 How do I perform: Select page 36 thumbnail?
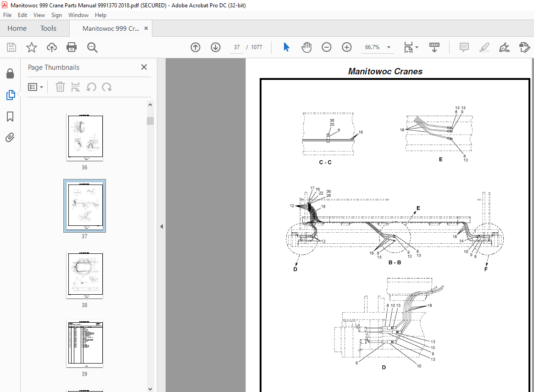tap(85, 137)
